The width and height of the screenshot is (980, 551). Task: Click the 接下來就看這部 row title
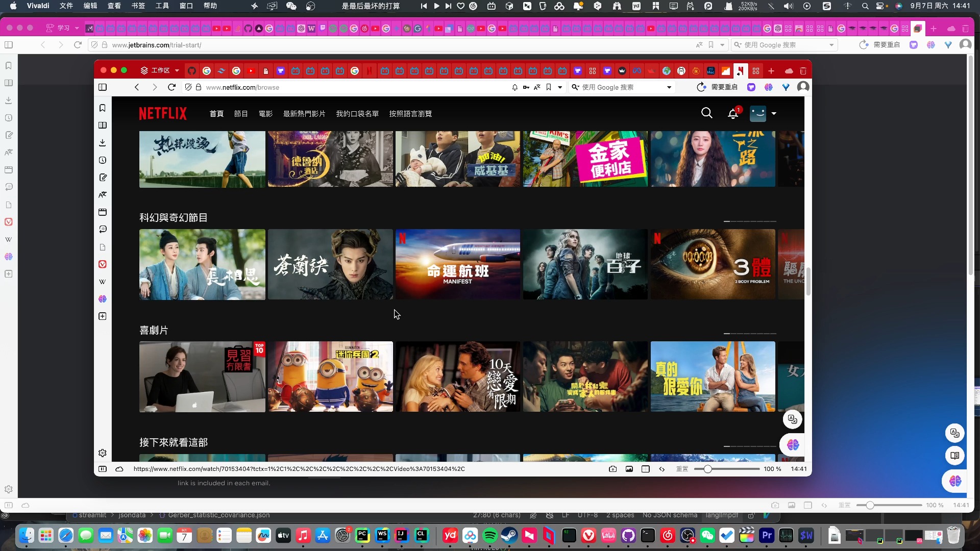pyautogui.click(x=174, y=442)
